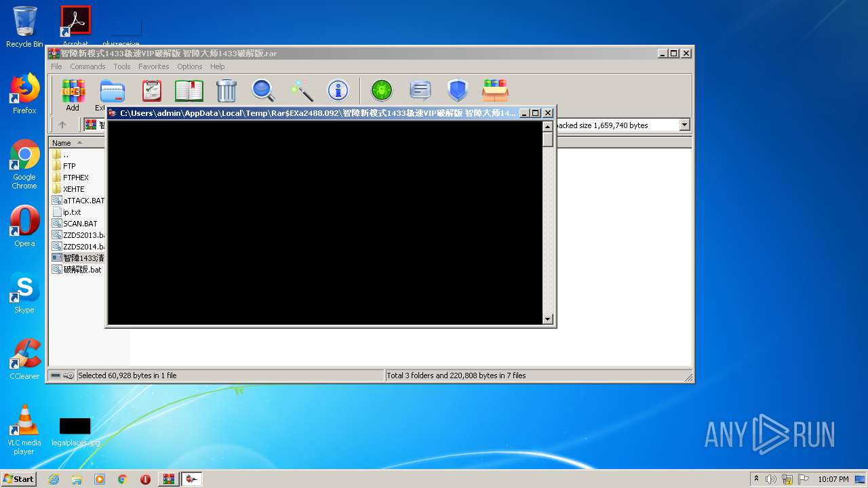Select the XEHTE folder
Image resolution: width=868 pixels, height=488 pixels.
pyautogui.click(x=74, y=189)
